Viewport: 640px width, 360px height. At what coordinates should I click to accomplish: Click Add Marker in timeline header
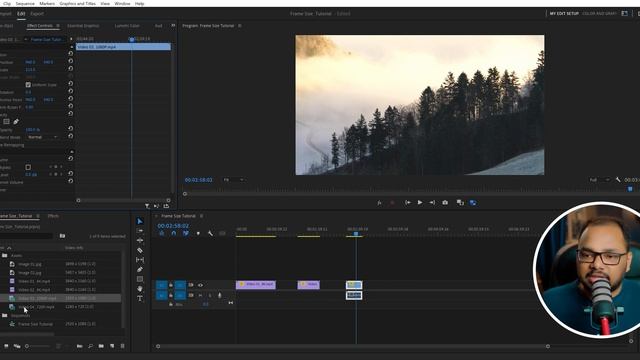[198, 233]
